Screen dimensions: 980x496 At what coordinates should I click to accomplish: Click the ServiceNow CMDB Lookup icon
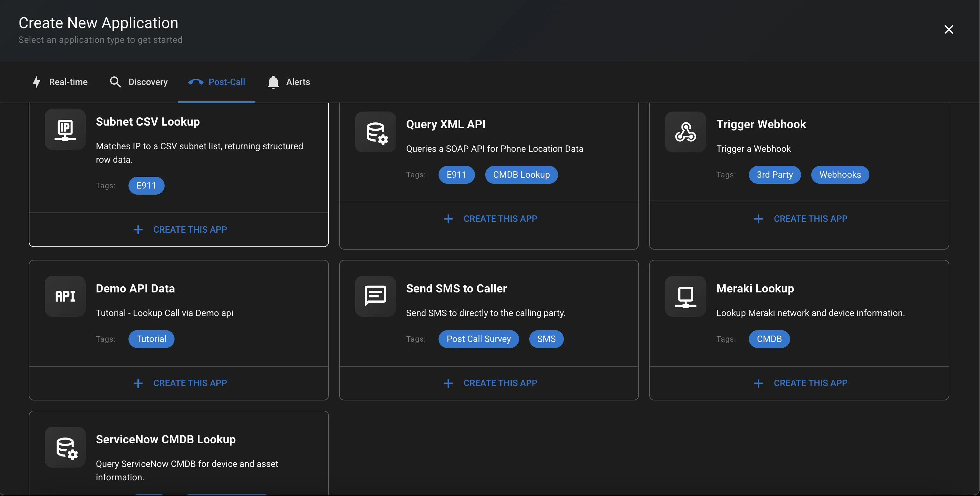point(65,447)
